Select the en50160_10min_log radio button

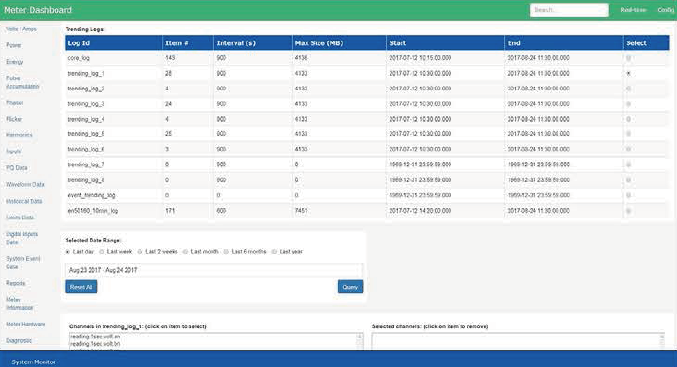click(628, 211)
